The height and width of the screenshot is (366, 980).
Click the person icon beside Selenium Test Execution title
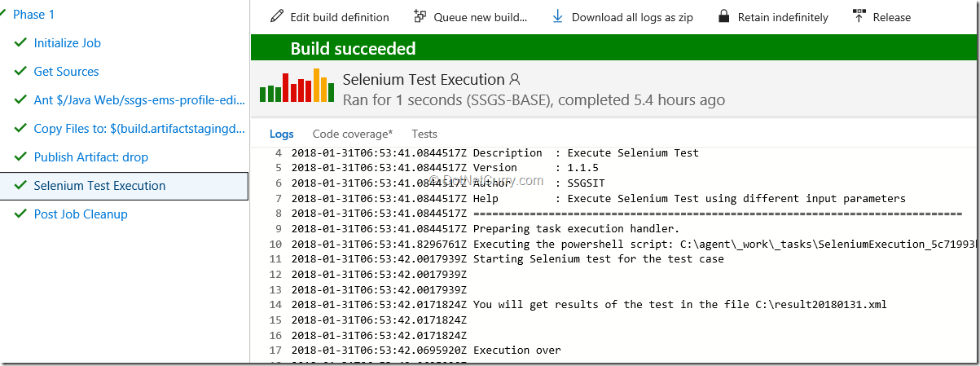click(x=514, y=80)
